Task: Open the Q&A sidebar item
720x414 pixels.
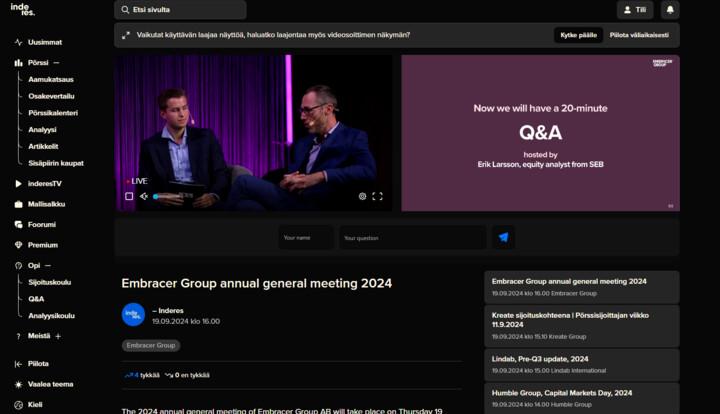Action: coord(36,299)
